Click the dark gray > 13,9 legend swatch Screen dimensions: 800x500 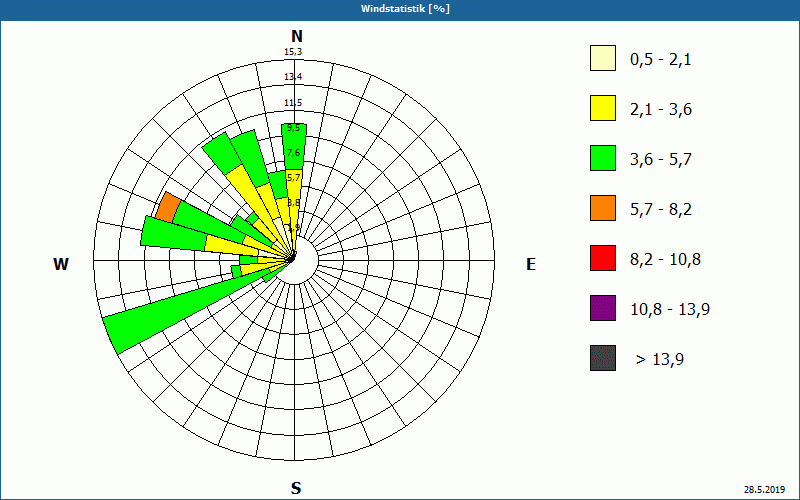(603, 358)
